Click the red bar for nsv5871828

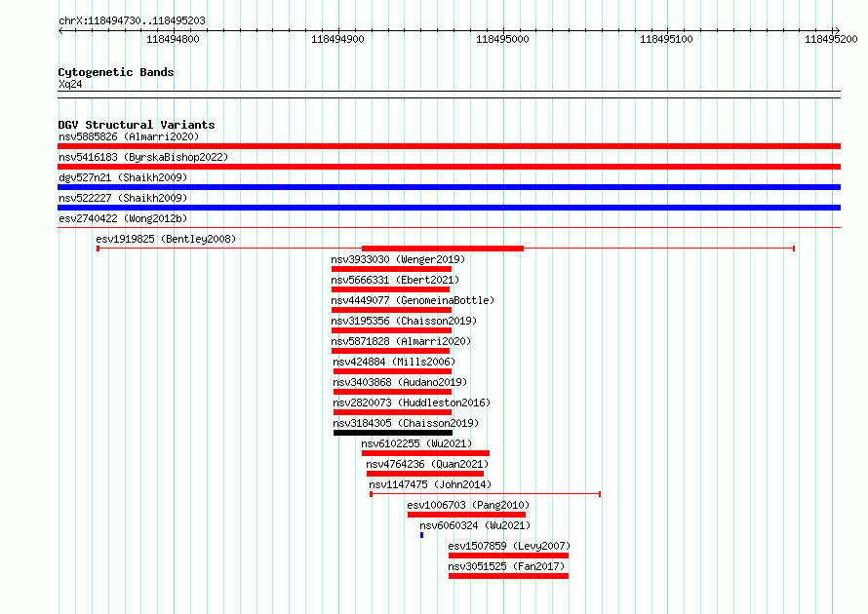pos(390,351)
